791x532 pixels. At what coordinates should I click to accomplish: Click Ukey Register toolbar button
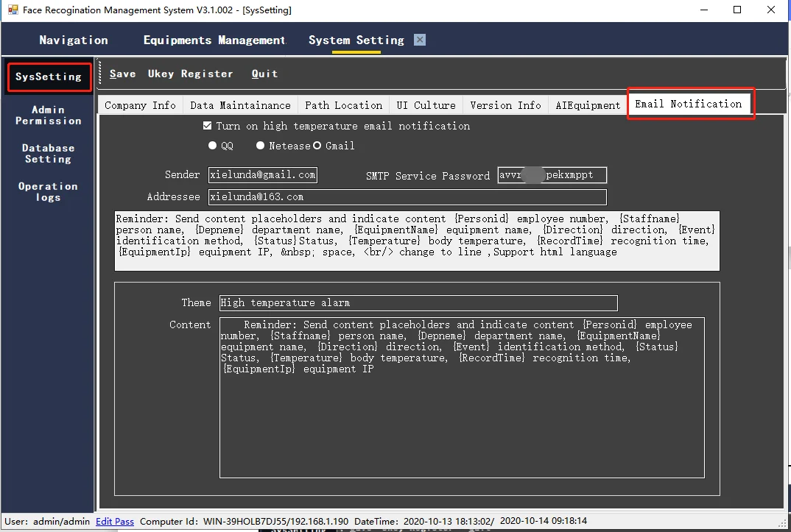coord(190,74)
